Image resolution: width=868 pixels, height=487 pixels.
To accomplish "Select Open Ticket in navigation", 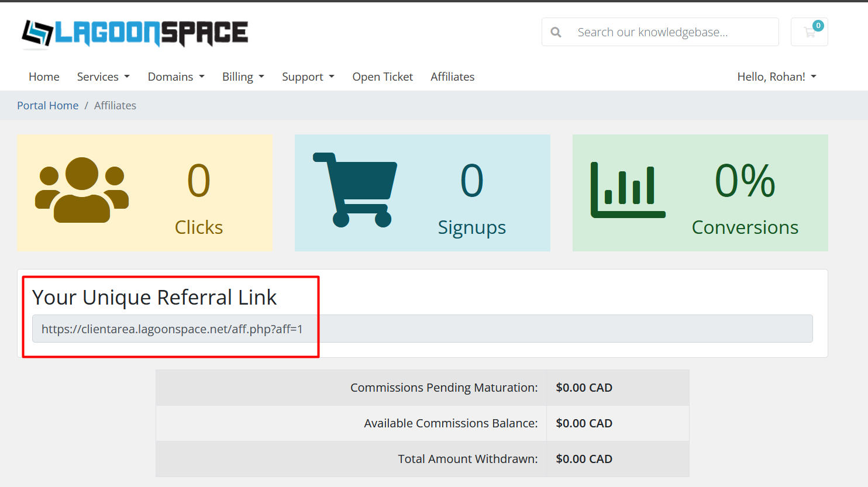I will click(x=383, y=77).
